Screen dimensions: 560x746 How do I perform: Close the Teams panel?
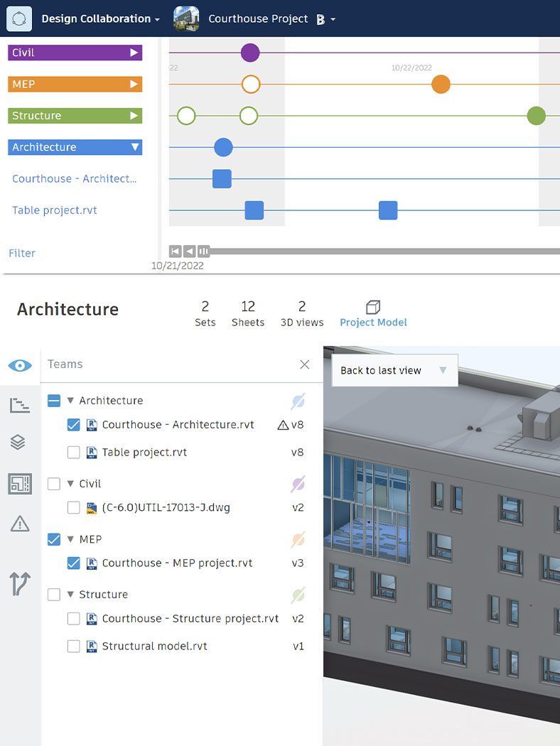click(305, 364)
